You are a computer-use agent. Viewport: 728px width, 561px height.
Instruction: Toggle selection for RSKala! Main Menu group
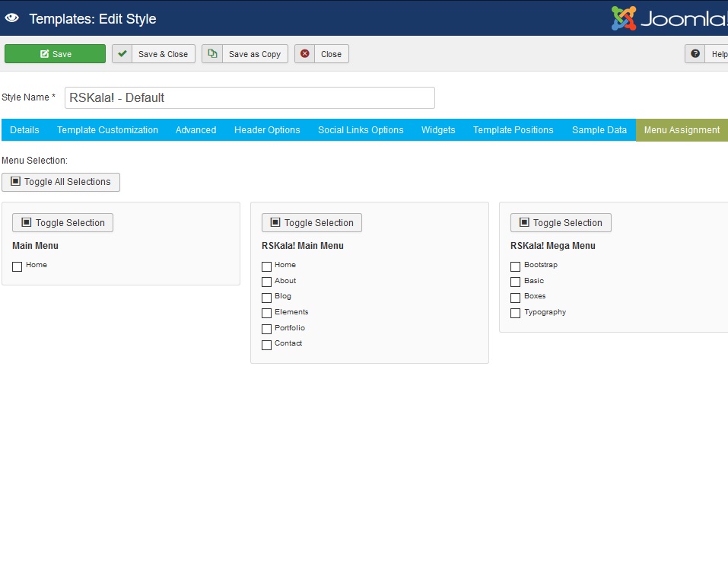click(x=312, y=223)
